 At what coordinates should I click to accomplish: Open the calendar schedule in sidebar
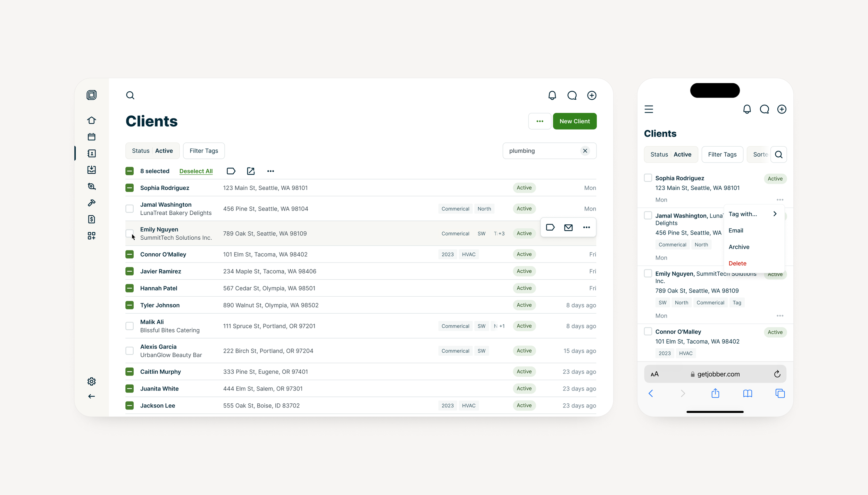coord(92,137)
